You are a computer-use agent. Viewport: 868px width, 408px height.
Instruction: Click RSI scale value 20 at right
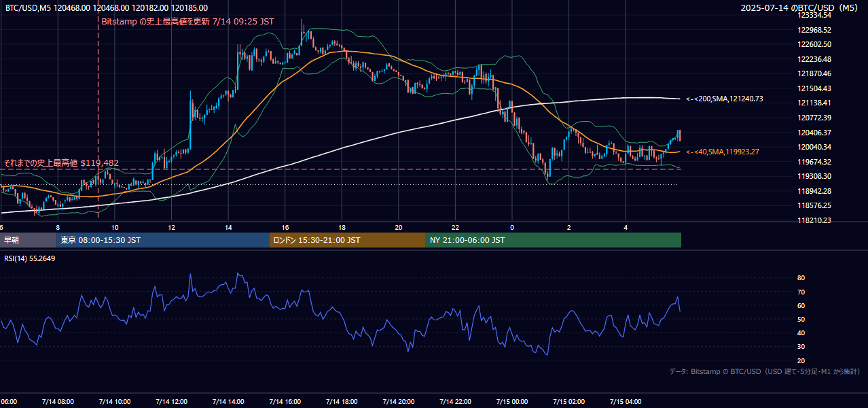pyautogui.click(x=801, y=360)
